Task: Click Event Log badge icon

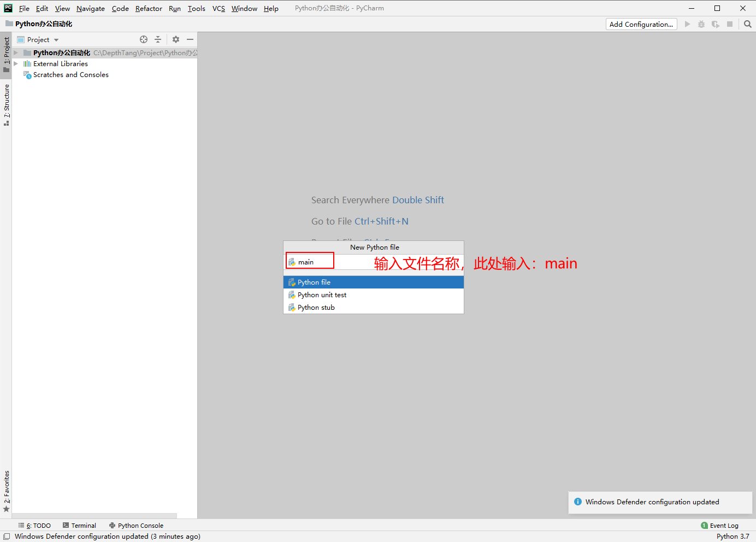Action: pyautogui.click(x=704, y=526)
